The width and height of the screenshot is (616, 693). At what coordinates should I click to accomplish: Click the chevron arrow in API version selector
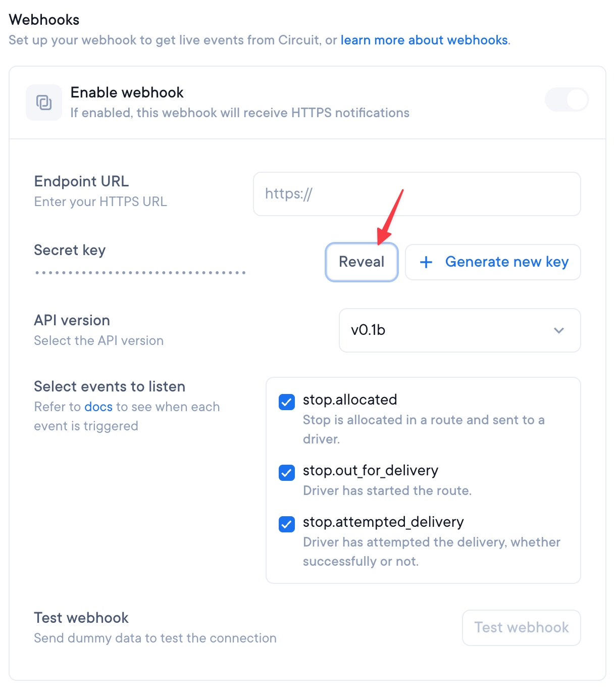click(558, 330)
